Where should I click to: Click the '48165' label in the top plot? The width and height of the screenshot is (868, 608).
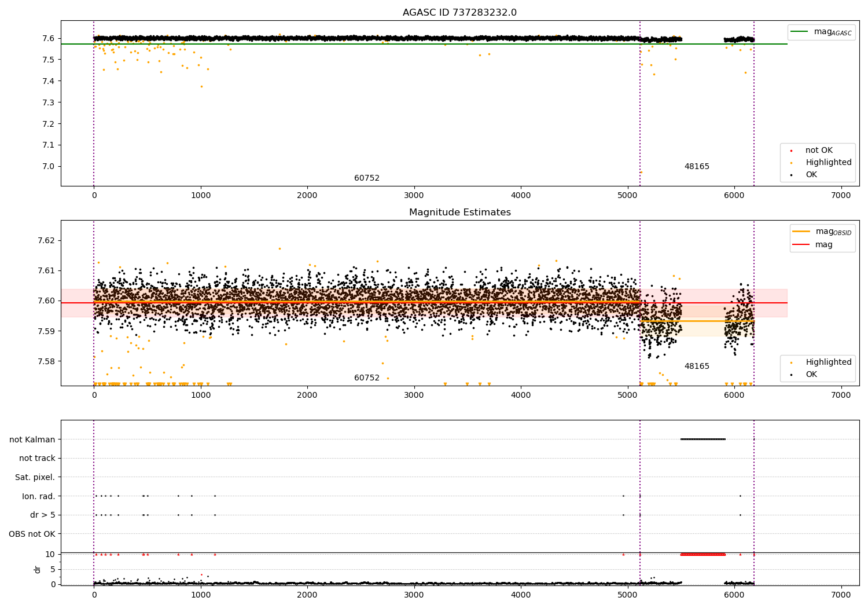tap(697, 167)
